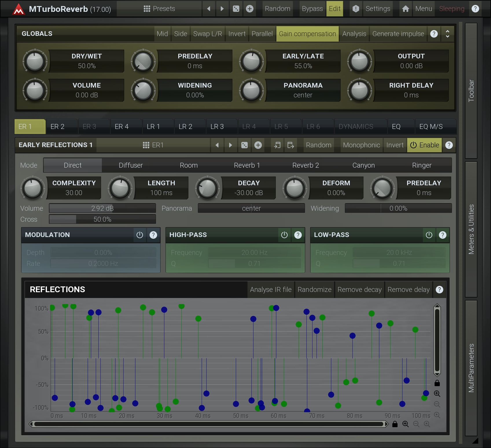Image resolution: width=491 pixels, height=448 pixels.
Task: Click the Cross slider bar
Action: pos(102,219)
